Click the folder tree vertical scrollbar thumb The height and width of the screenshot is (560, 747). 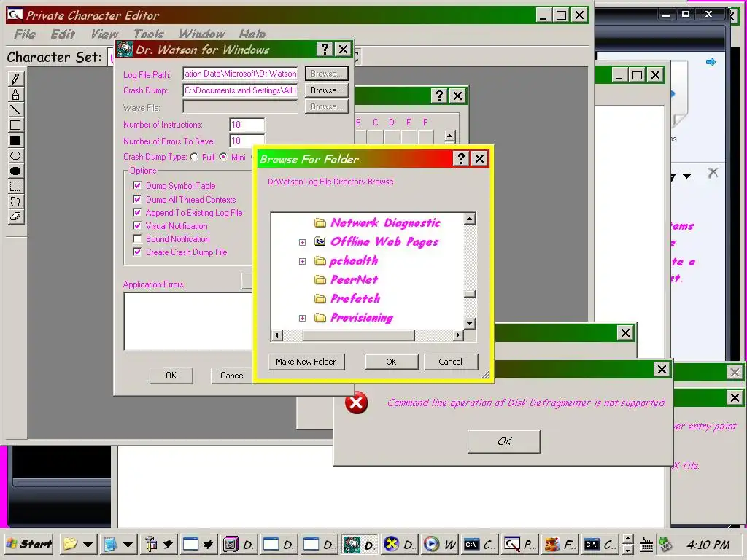(x=470, y=293)
